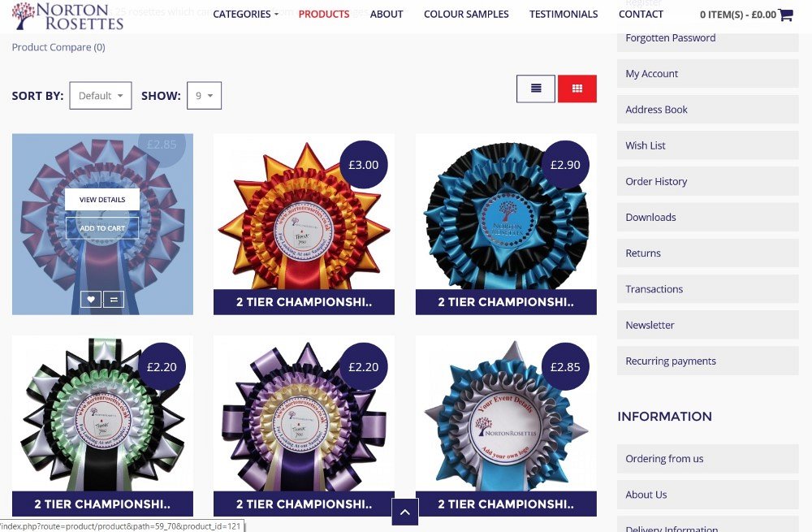The height and width of the screenshot is (532, 812).
Task: Open the Sort By dropdown
Action: (101, 96)
